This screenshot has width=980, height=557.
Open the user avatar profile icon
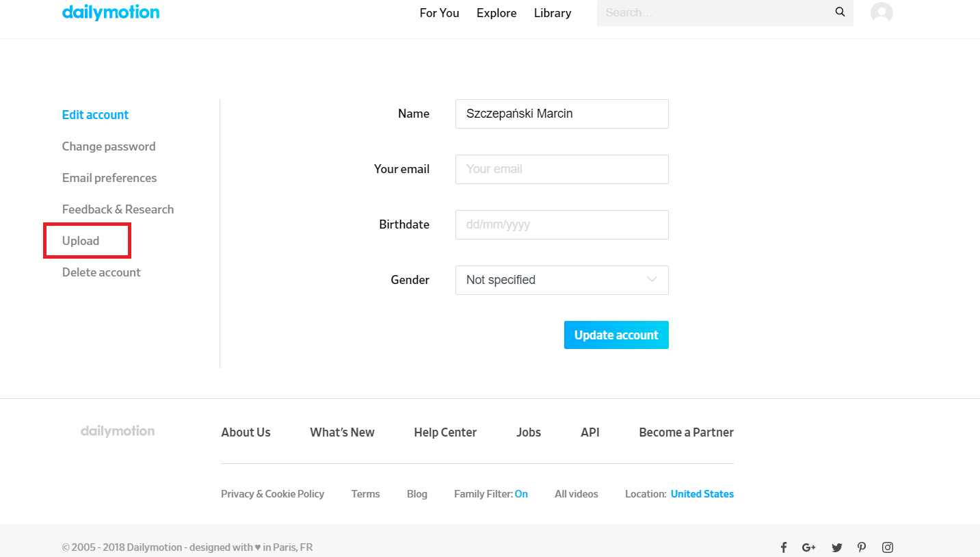click(x=882, y=12)
